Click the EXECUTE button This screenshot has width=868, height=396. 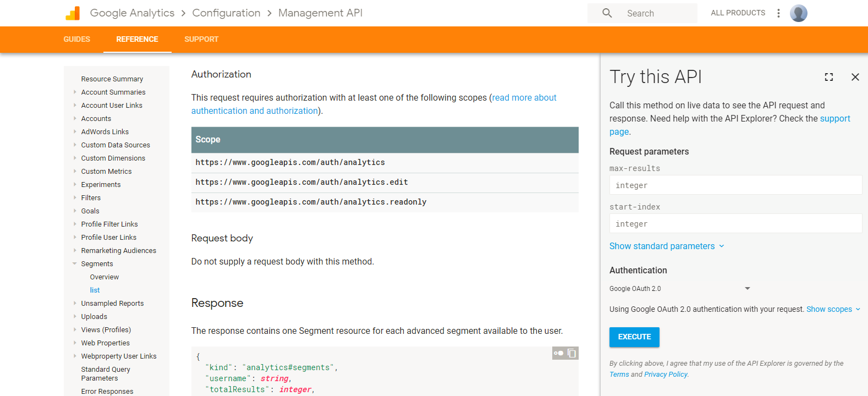[x=634, y=337]
